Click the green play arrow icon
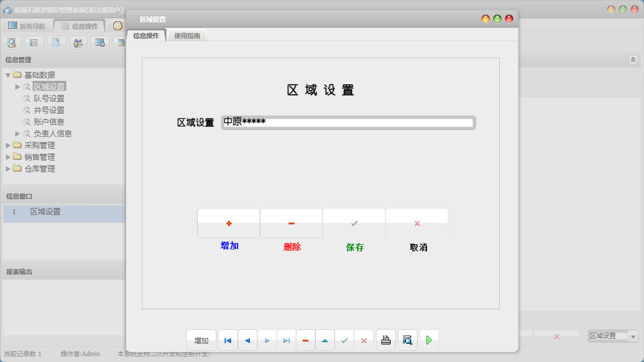Image resolution: width=644 pixels, height=362 pixels. point(429,340)
